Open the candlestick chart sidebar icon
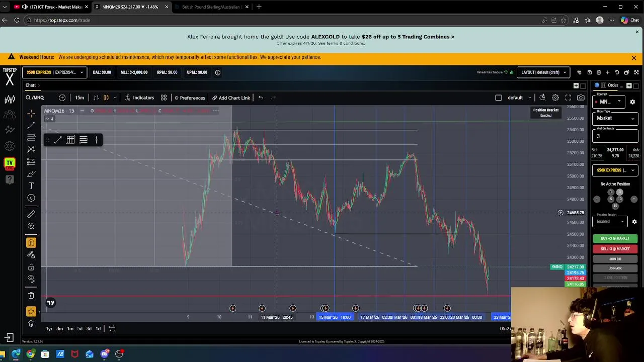 point(10,99)
